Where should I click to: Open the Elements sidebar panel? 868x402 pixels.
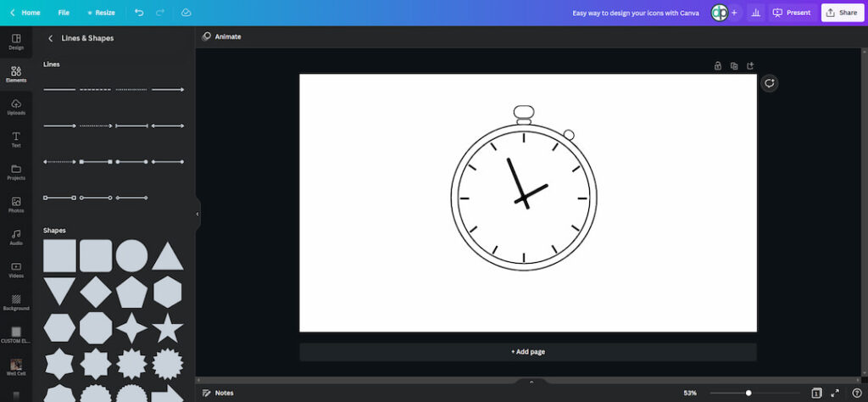pyautogui.click(x=16, y=75)
